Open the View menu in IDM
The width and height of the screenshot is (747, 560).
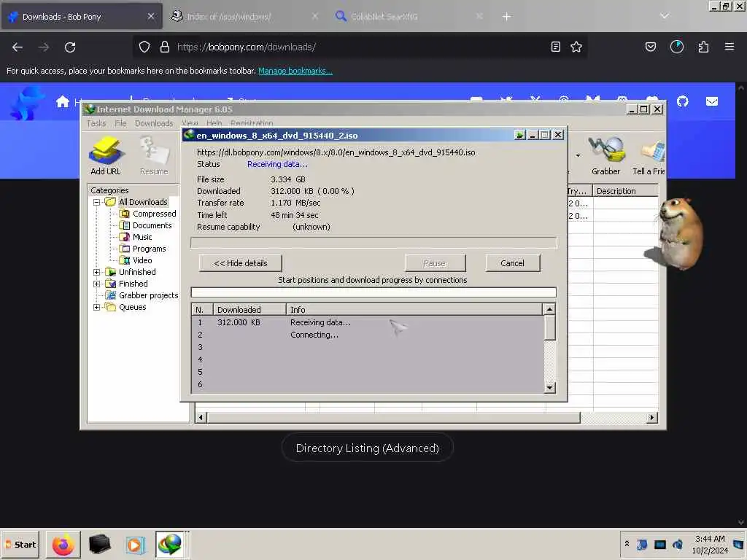point(190,123)
